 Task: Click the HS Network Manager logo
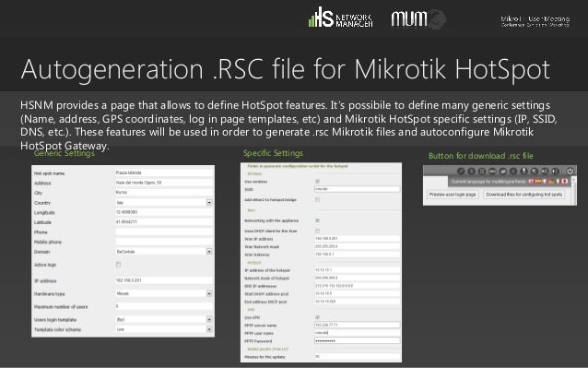coord(340,18)
